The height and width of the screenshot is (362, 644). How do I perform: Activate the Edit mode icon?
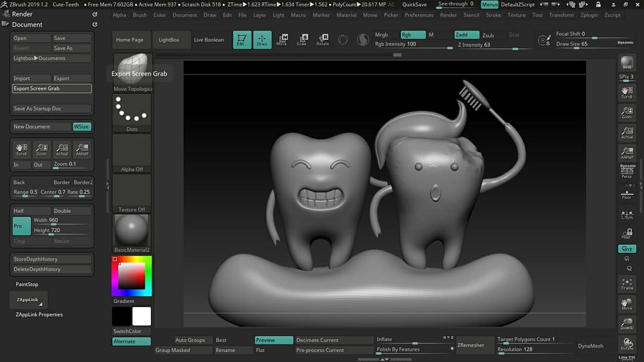point(242,40)
